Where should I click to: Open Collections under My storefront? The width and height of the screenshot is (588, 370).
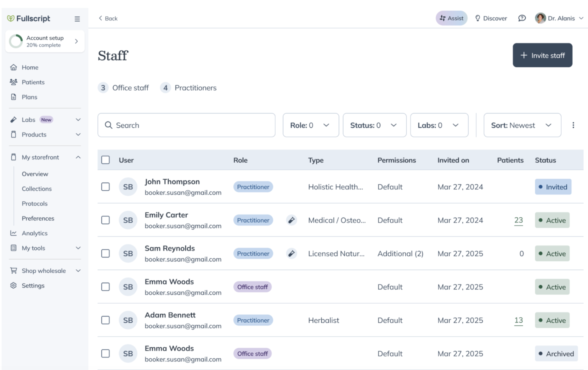click(x=37, y=189)
